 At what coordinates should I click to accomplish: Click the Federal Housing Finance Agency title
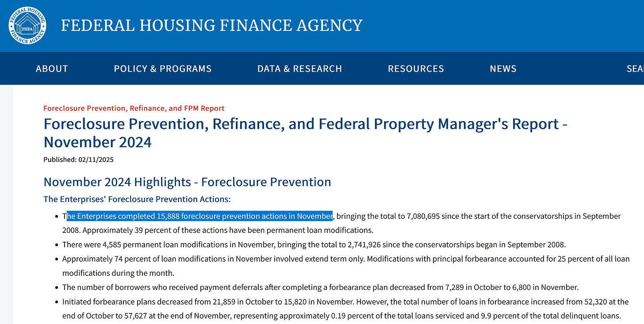211,25
